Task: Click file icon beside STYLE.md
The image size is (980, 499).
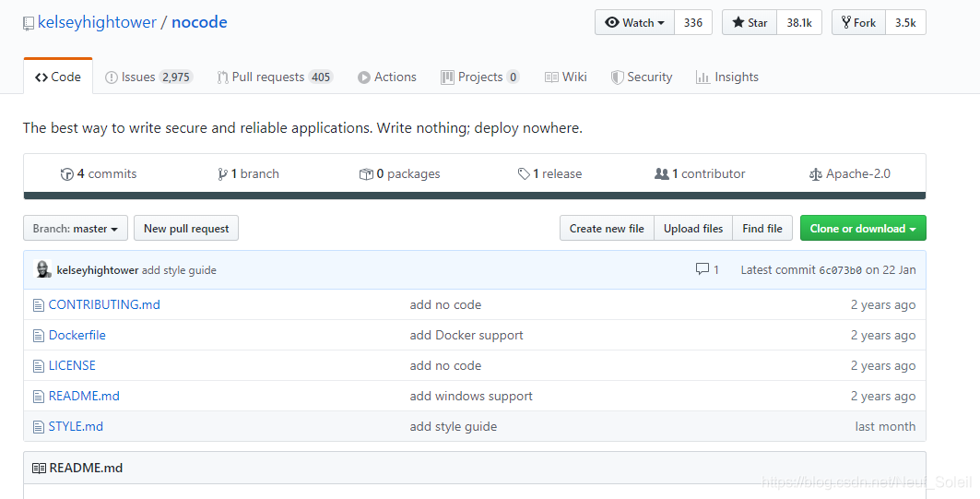Action: pyautogui.click(x=39, y=427)
